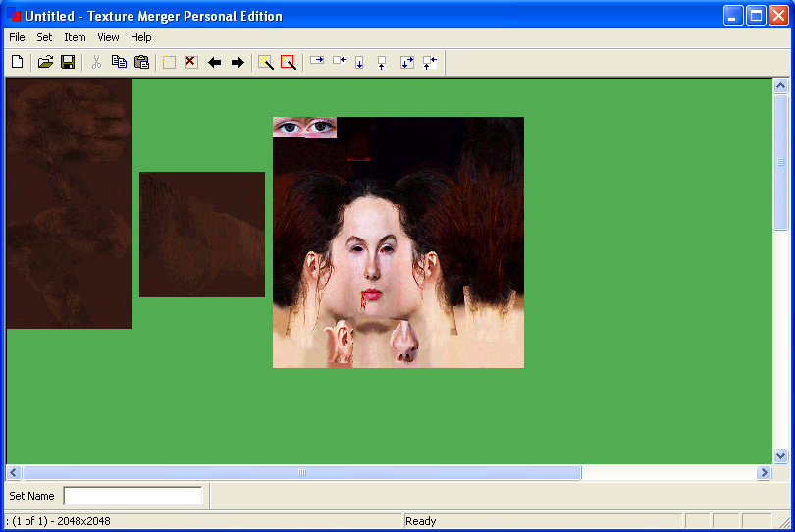795x532 pixels.
Task: Open the View menu
Action: tap(108, 37)
